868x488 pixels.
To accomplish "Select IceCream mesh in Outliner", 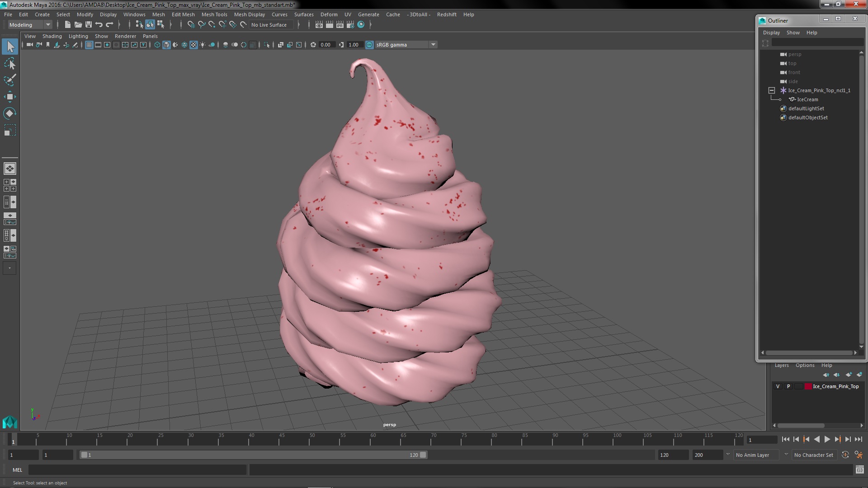I will (807, 99).
